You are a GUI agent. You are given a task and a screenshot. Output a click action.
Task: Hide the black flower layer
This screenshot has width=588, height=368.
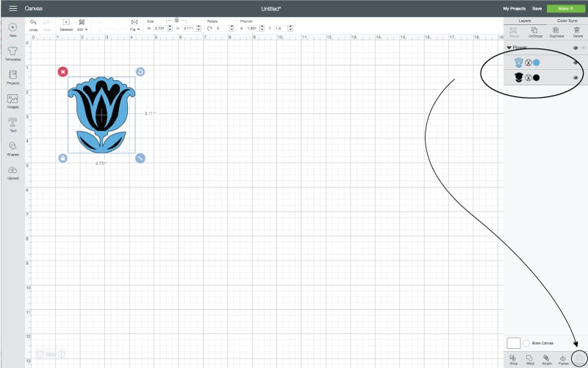(x=576, y=78)
